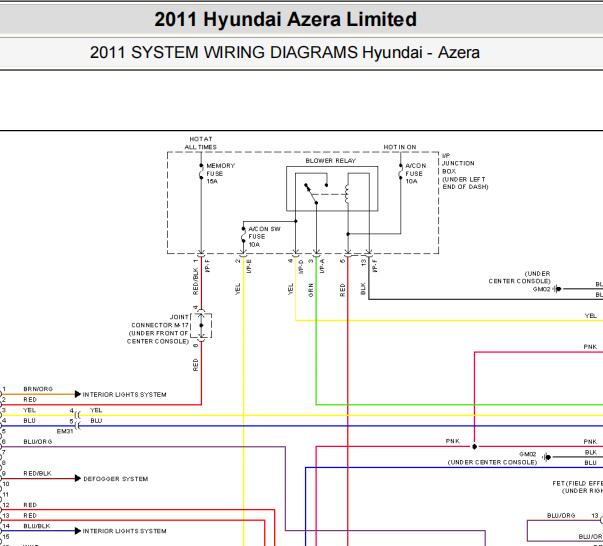Click the 'I/P-A' connector label
Viewport: 603px width, 546px height.
322,266
